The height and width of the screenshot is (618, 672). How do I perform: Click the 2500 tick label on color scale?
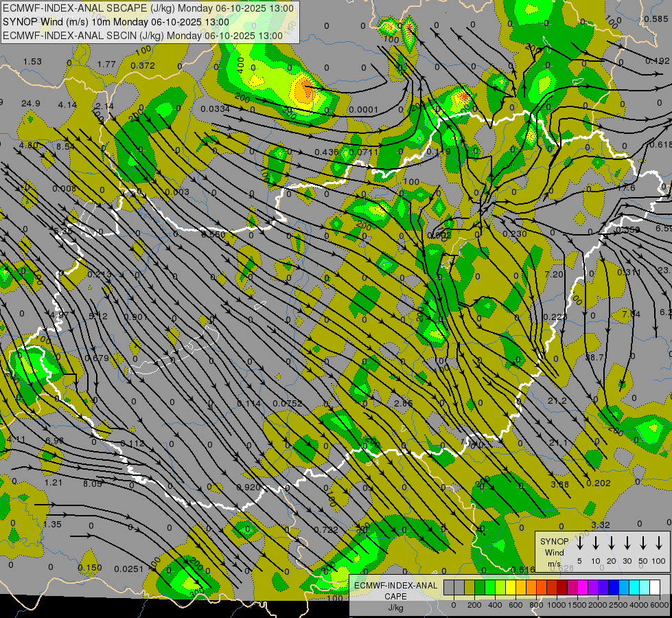pyautogui.click(x=618, y=605)
